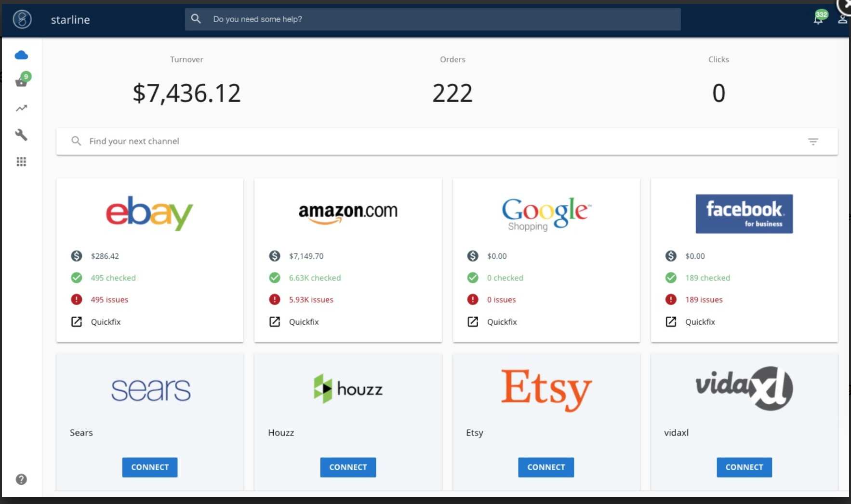Click the Houzz channel name label
This screenshot has width=851, height=504.
click(x=281, y=433)
